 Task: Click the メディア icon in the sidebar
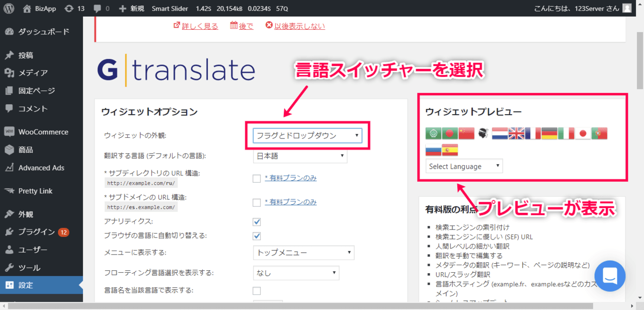point(9,73)
